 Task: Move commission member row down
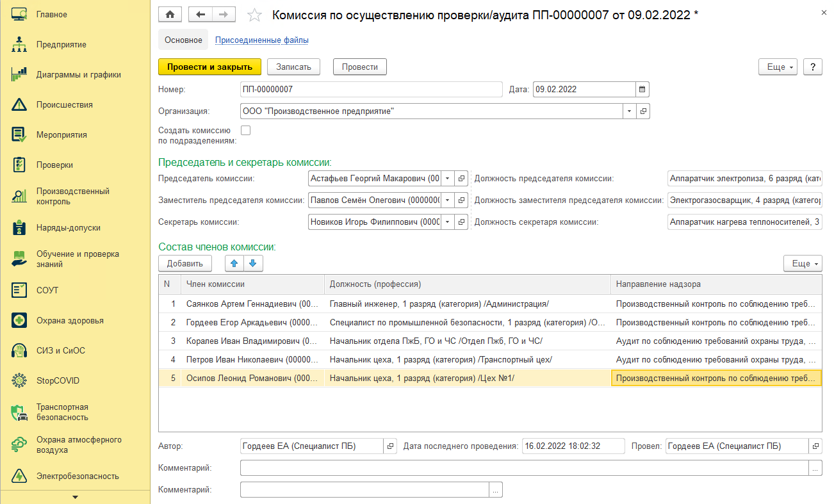click(x=252, y=263)
